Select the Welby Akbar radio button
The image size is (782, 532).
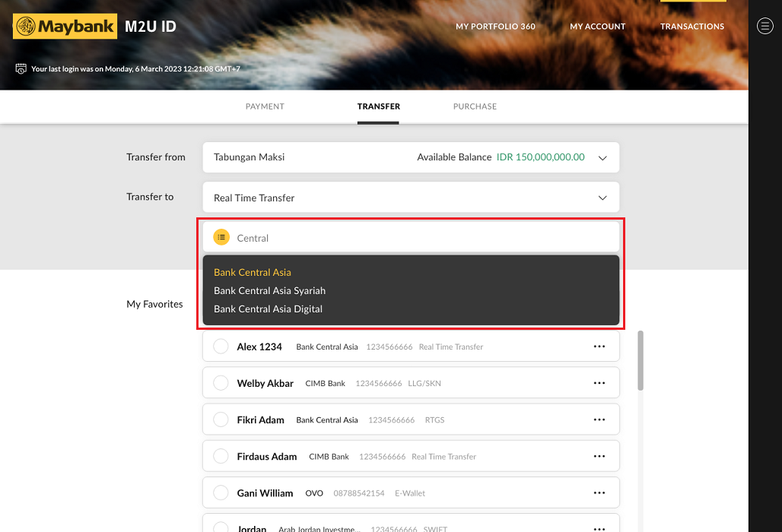click(x=221, y=383)
